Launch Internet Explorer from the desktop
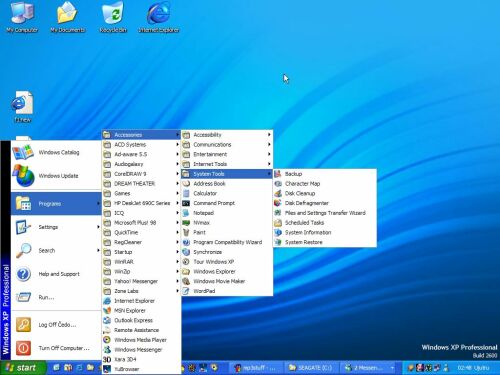Screen dimensions: 500x375 (x=159, y=17)
